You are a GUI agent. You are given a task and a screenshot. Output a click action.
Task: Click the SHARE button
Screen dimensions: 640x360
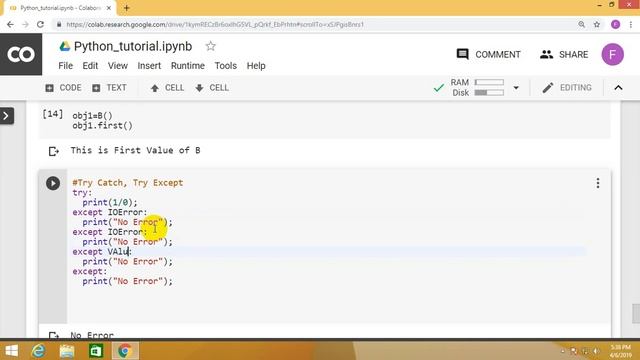point(564,54)
